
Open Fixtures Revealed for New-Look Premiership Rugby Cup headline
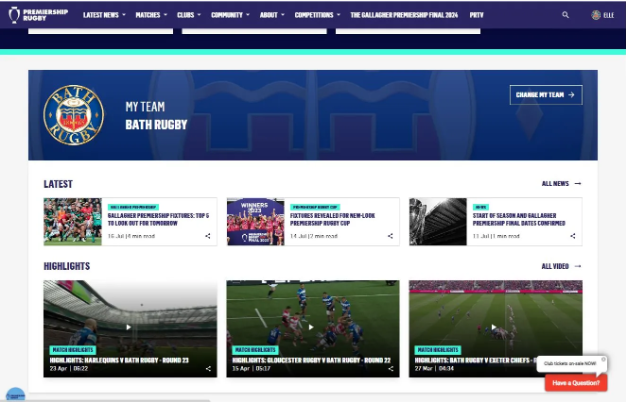click(x=333, y=219)
